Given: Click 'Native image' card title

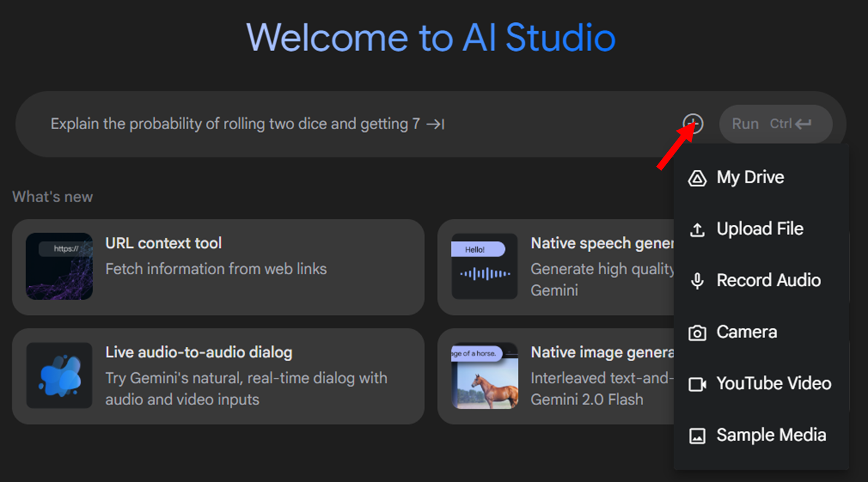Looking at the screenshot, I should pos(602,352).
